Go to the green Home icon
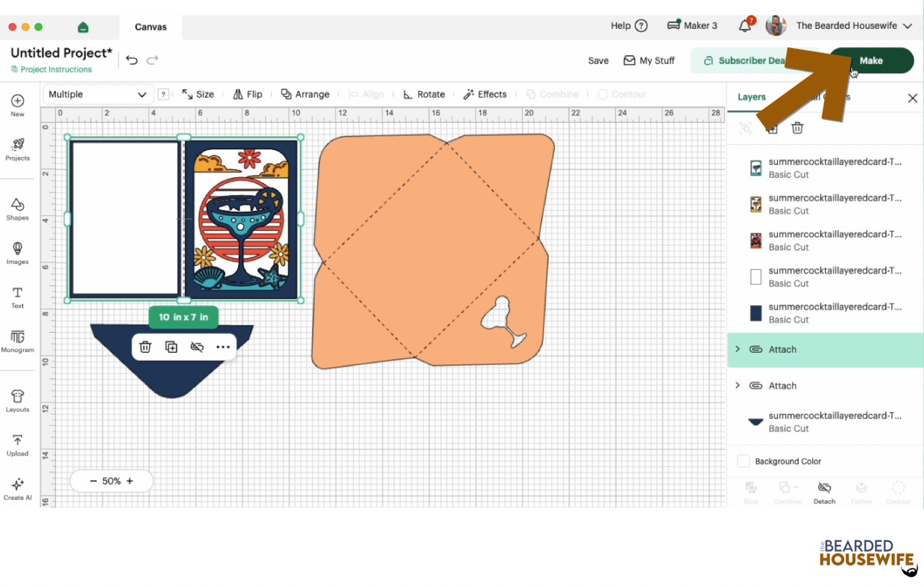The width and height of the screenshot is (924, 587). point(83,27)
